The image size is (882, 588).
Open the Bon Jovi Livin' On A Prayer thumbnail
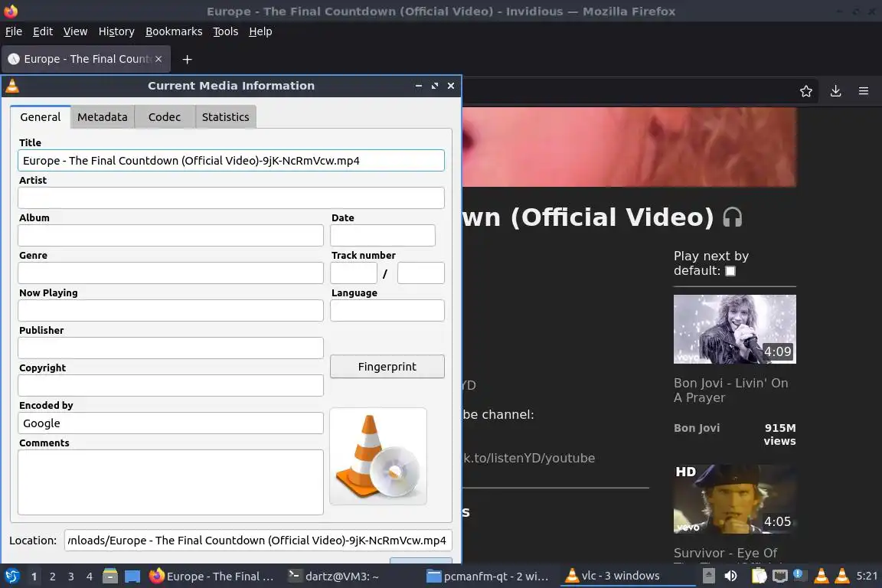point(735,329)
